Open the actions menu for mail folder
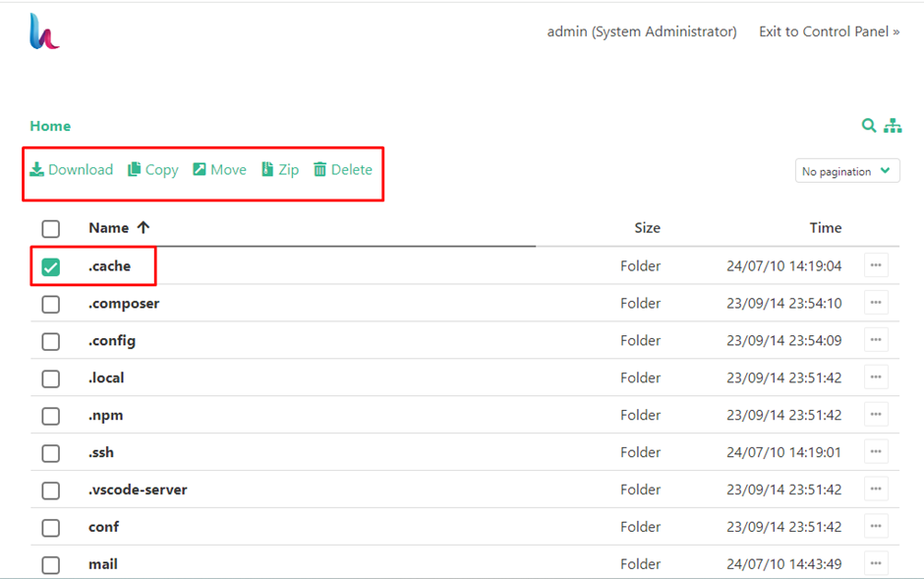The height and width of the screenshot is (579, 924). 875,563
